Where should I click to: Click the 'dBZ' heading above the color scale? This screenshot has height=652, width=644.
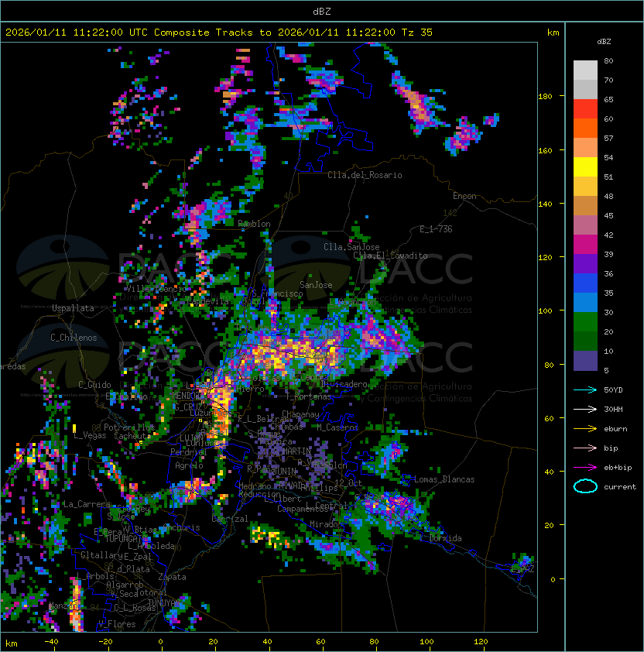(x=604, y=42)
